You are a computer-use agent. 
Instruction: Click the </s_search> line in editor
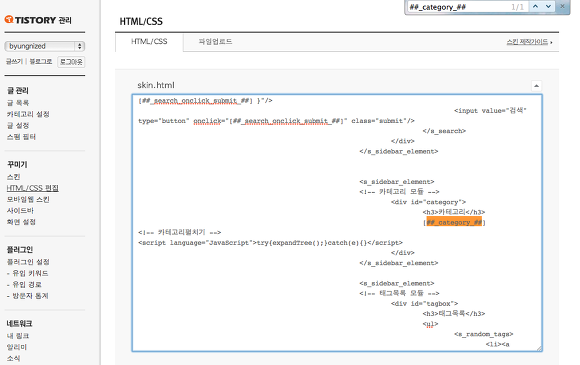(x=444, y=131)
